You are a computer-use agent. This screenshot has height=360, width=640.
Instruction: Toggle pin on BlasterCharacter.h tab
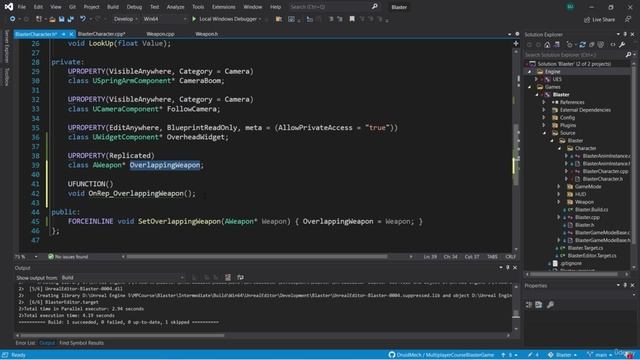click(x=64, y=34)
